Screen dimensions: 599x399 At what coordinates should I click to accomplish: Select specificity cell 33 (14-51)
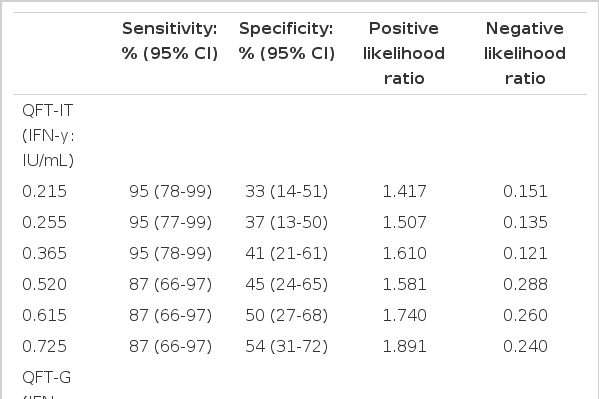[287, 191]
